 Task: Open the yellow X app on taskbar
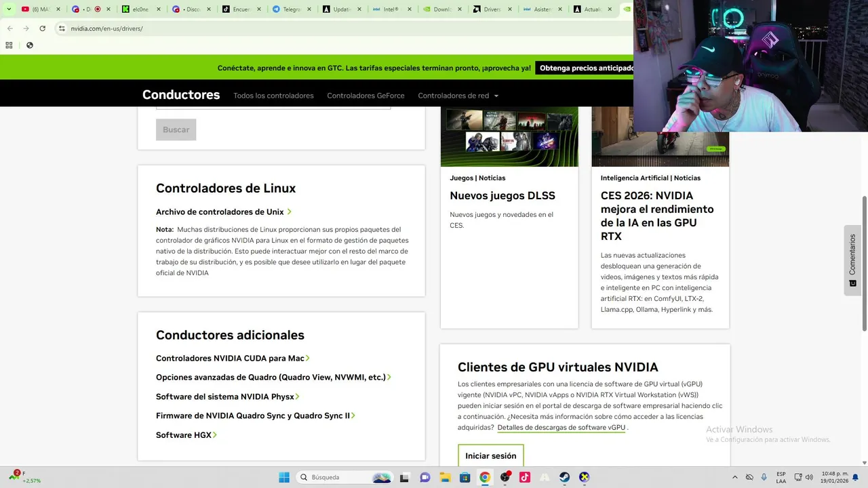point(584,477)
